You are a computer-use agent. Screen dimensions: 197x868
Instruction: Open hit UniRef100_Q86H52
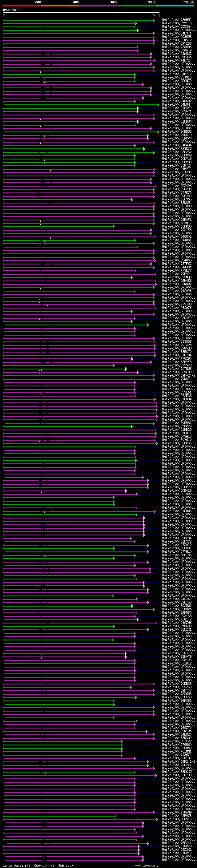(177, 20)
